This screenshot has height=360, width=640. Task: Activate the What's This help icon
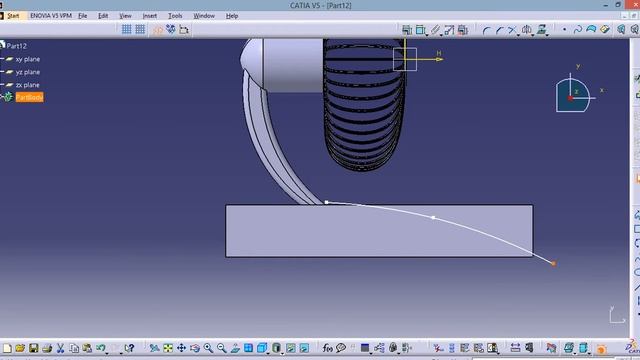(129, 348)
